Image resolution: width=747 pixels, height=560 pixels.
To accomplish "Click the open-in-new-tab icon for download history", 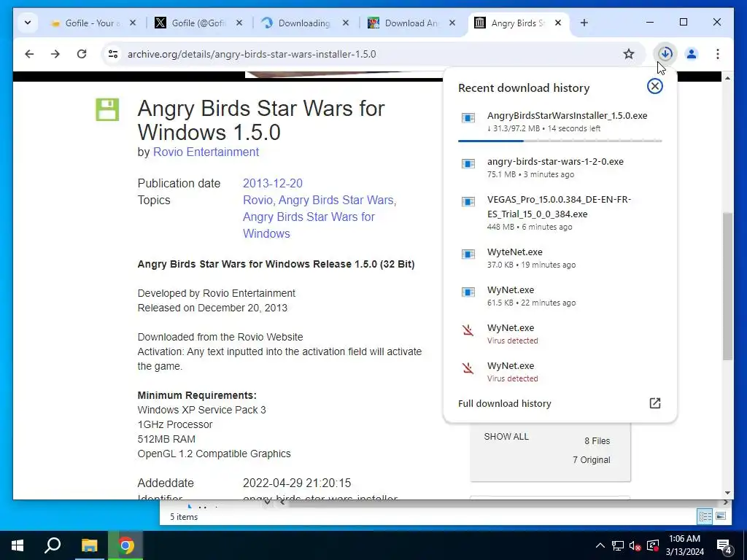I will (x=655, y=403).
